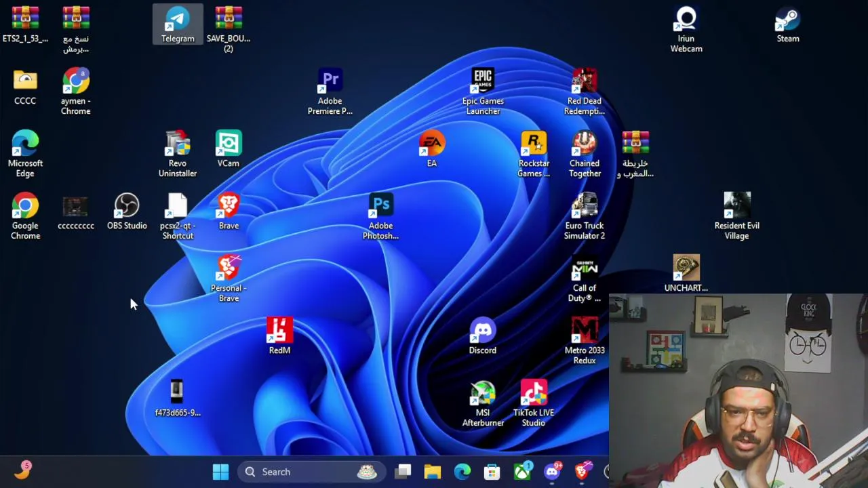
Task: Select the Arabic-named archive beside Chained Together
Action: [635, 155]
